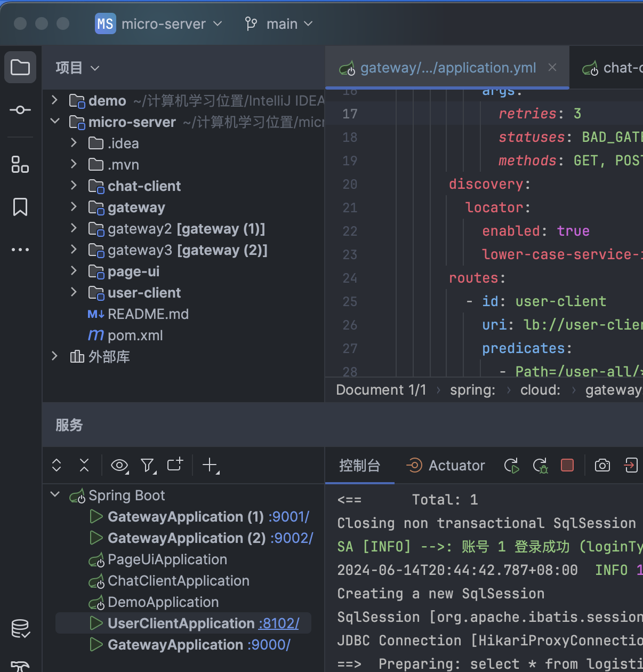Expand the gateway module
643x672 pixels.
tap(74, 206)
